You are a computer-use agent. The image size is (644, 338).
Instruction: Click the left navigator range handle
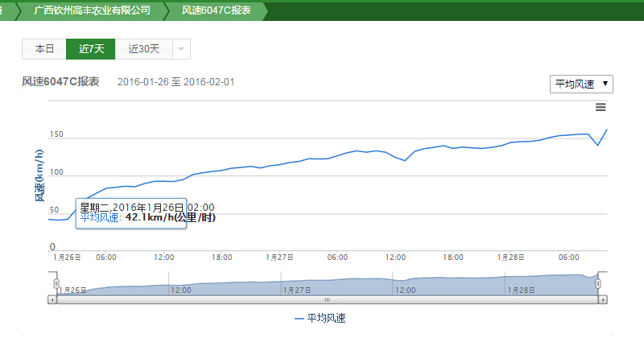56,282
